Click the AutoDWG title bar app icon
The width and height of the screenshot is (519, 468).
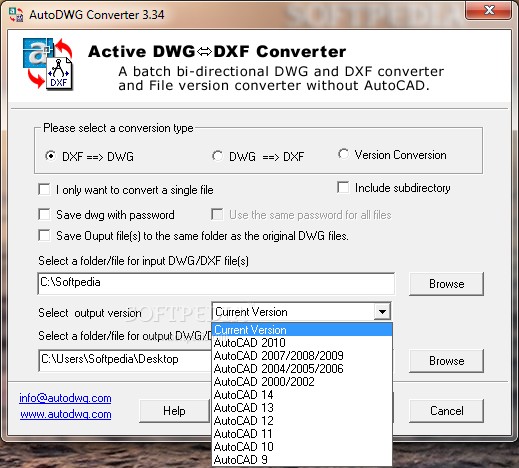16,15
